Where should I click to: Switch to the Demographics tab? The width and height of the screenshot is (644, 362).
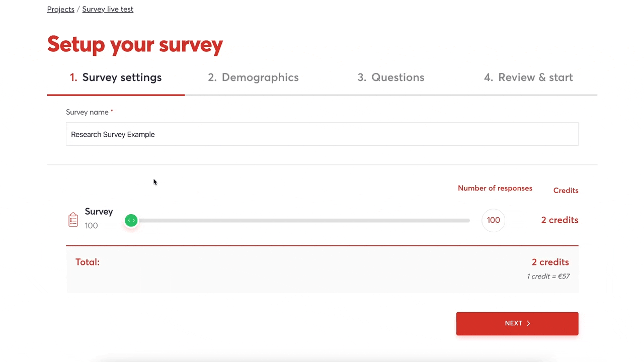pyautogui.click(x=253, y=77)
